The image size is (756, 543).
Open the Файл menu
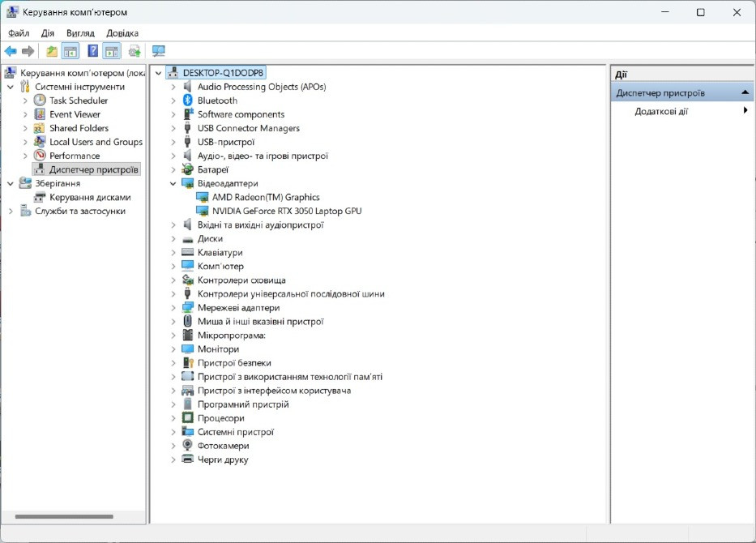pos(19,33)
